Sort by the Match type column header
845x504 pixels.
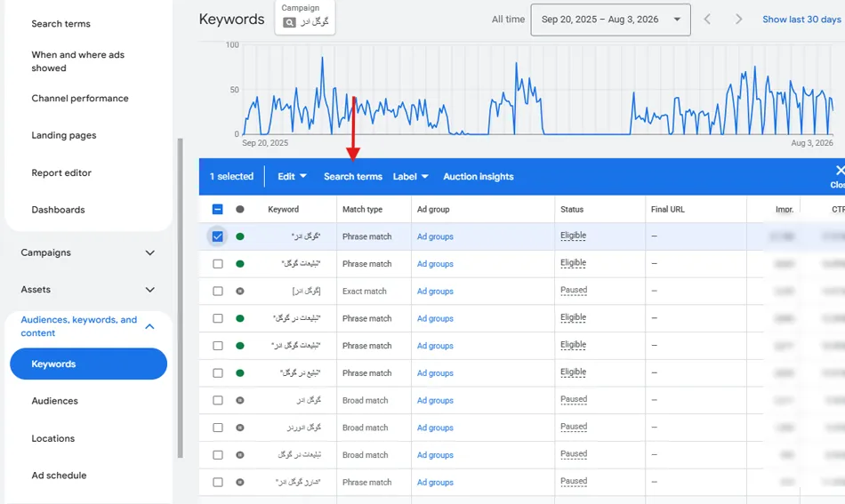(362, 209)
